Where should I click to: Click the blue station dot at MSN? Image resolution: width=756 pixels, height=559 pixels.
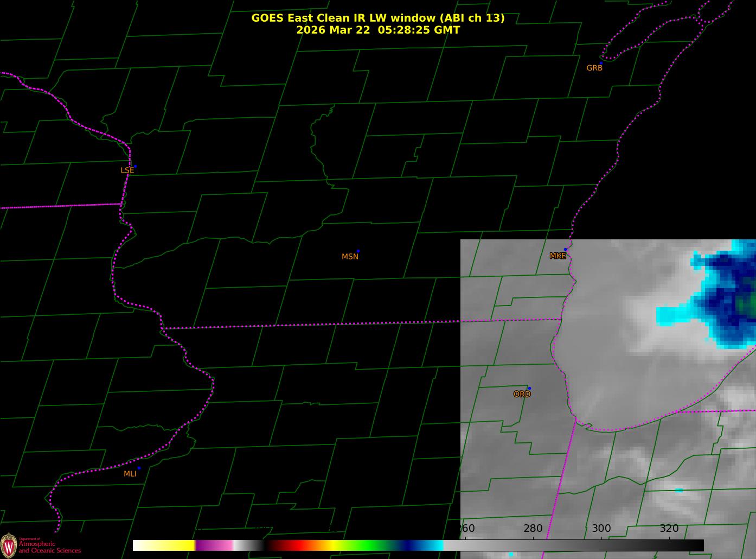[x=358, y=251]
